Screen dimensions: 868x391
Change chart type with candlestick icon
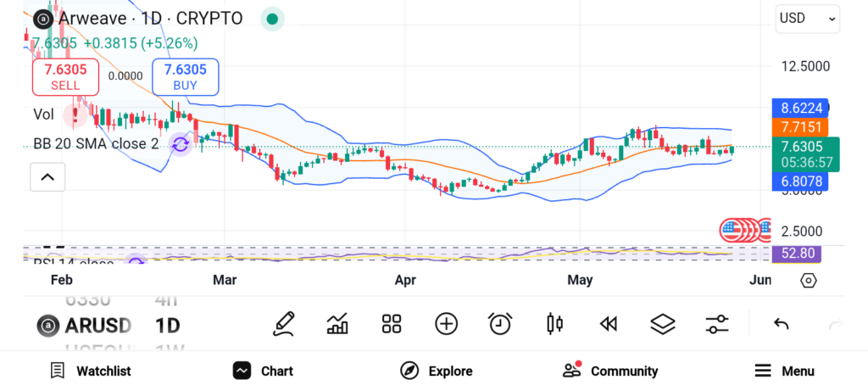click(554, 324)
